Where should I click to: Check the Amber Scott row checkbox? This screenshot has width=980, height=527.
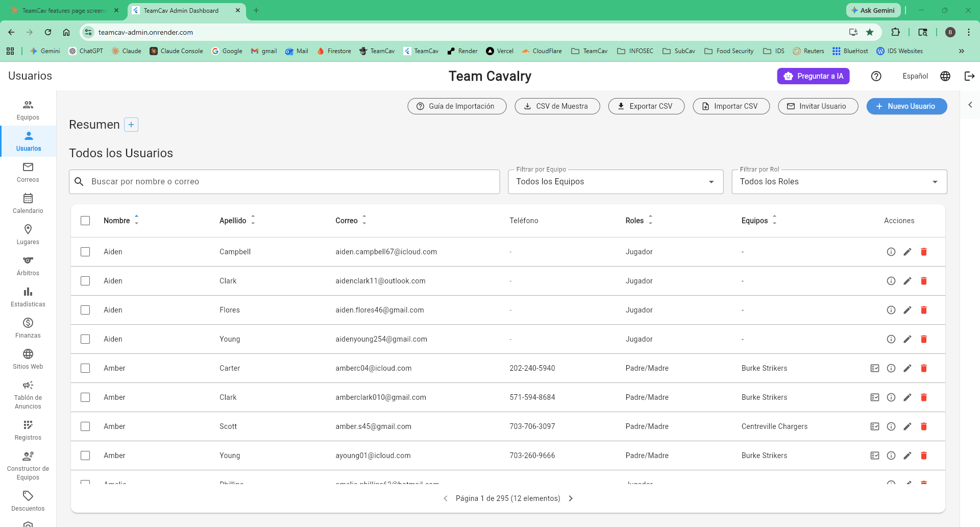(85, 426)
